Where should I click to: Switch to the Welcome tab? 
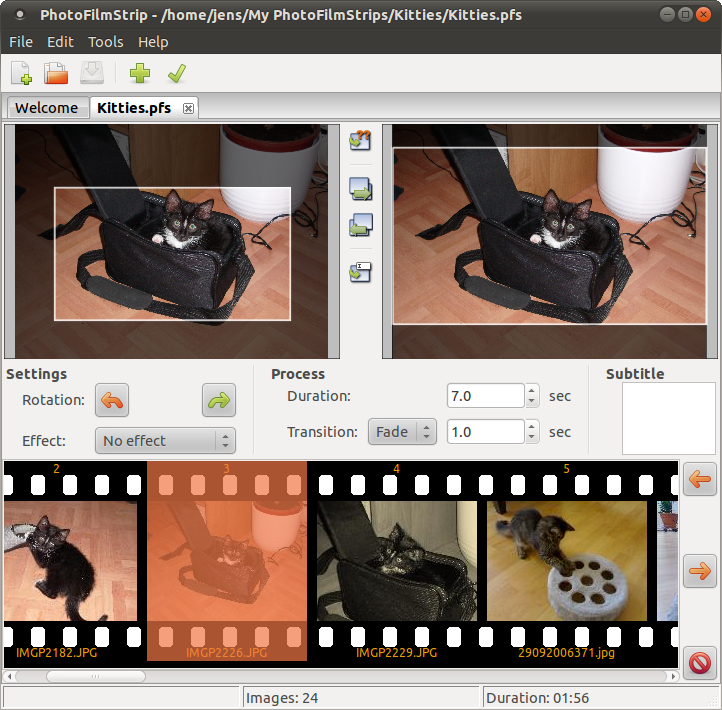pos(47,108)
